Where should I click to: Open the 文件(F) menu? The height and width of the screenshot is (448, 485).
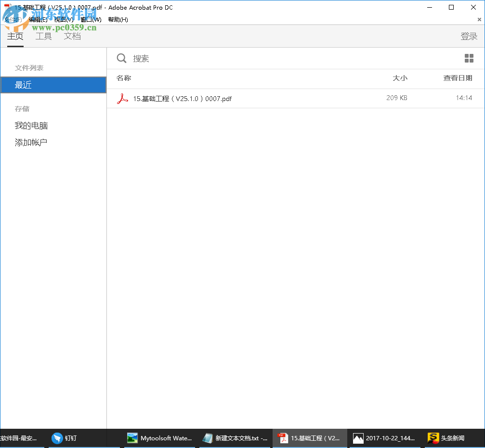(x=13, y=20)
